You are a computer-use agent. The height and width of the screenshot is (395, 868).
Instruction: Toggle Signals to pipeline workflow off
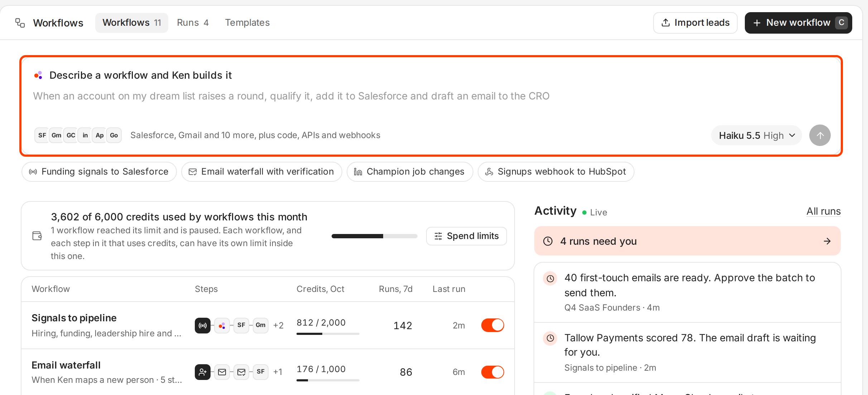pos(492,325)
